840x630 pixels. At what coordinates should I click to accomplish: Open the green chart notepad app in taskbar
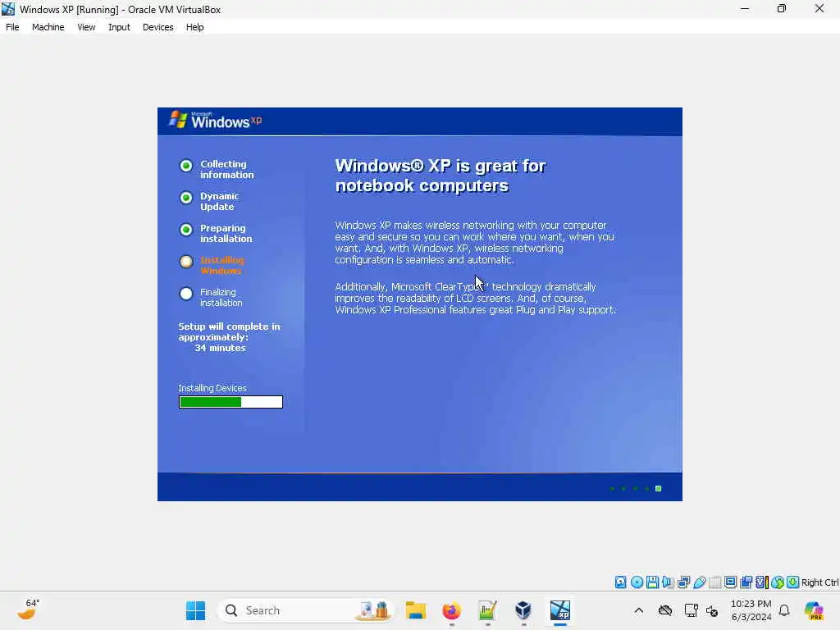[x=487, y=610]
